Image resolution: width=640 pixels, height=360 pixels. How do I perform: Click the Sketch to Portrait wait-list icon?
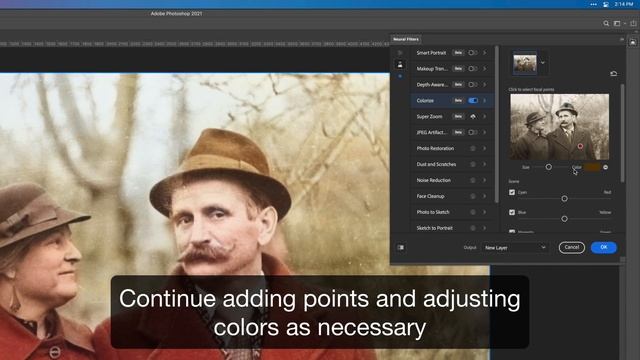pos(473,228)
